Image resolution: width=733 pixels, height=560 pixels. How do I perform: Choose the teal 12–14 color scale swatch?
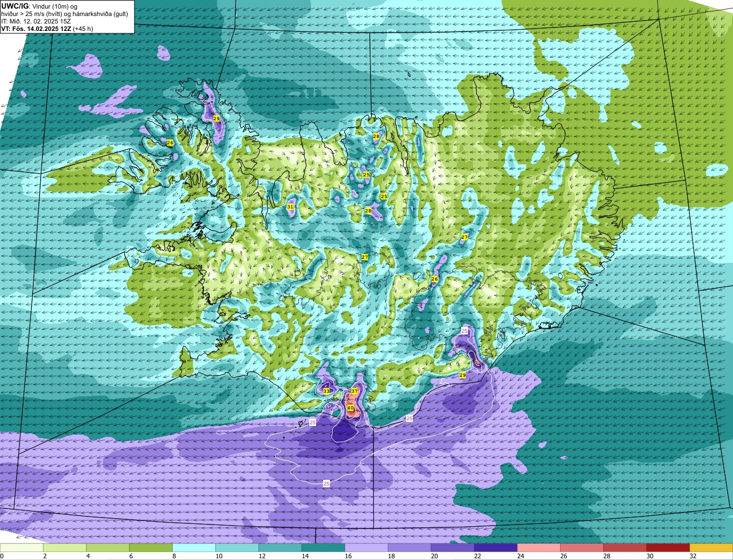(280, 548)
